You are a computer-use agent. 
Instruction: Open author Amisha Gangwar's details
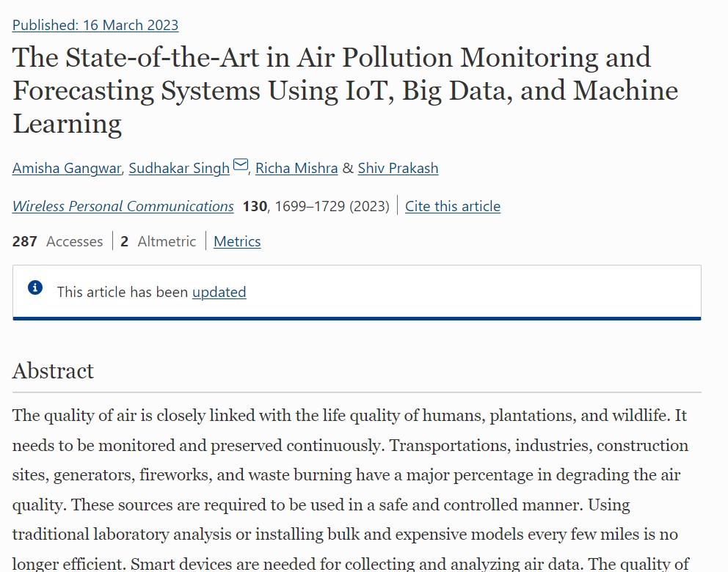[67, 168]
